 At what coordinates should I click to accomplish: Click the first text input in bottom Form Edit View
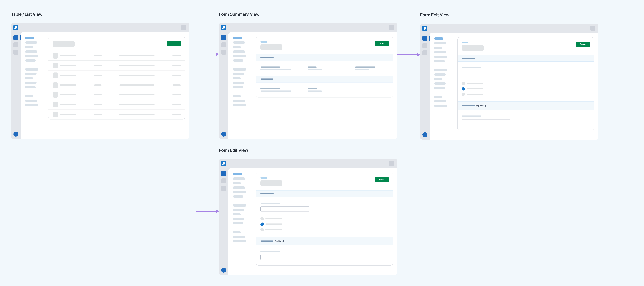tap(285, 209)
